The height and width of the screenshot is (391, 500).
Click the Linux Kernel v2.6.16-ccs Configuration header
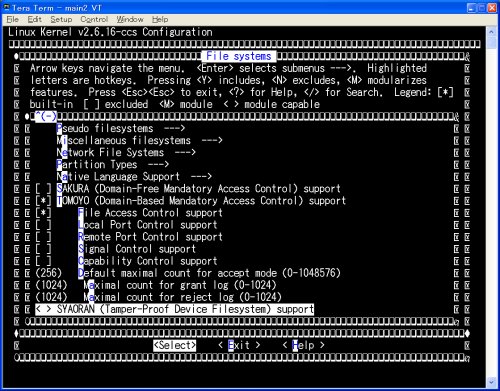point(110,32)
